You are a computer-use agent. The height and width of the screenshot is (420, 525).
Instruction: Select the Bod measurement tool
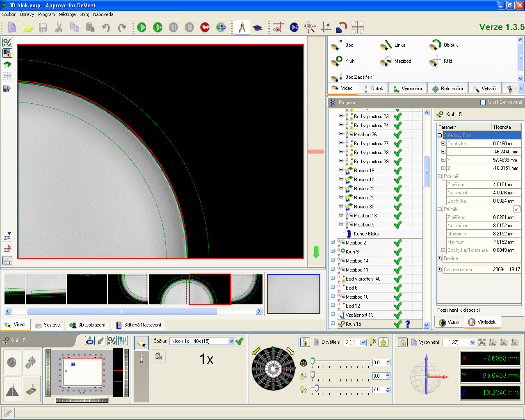click(x=342, y=45)
